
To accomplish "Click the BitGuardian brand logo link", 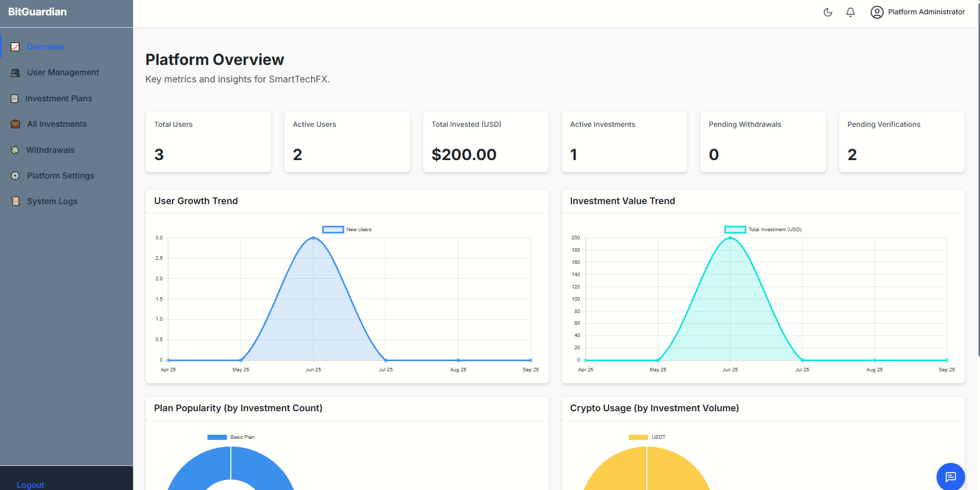I will [x=37, y=12].
